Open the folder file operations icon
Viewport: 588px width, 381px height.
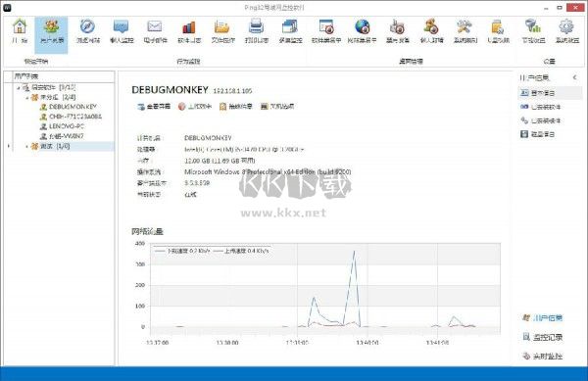(x=222, y=27)
